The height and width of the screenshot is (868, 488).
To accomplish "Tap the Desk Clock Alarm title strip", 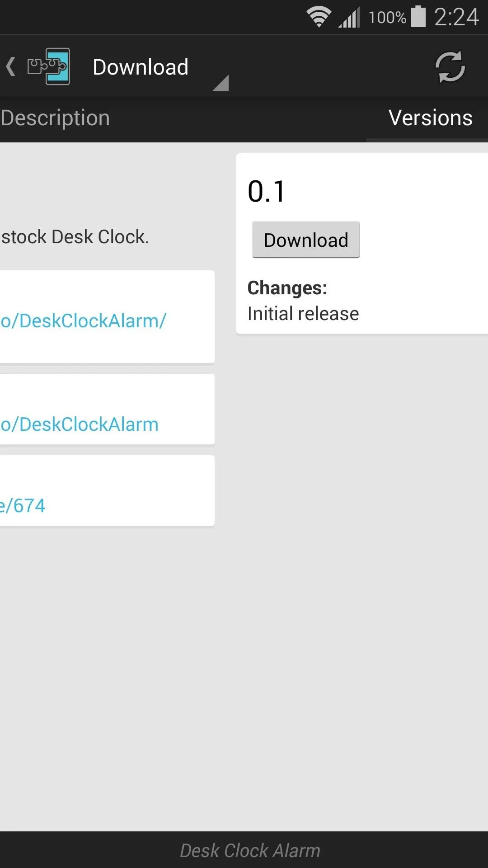I will [x=250, y=850].
